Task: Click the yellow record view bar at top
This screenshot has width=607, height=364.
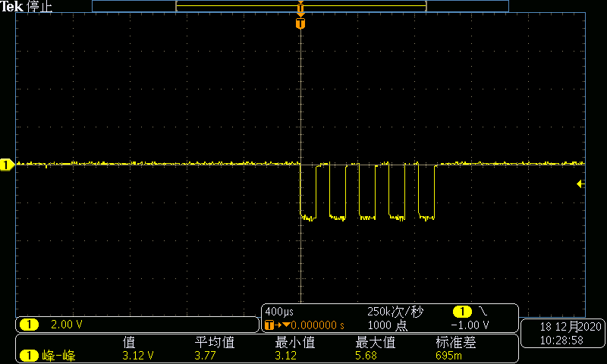Action: tap(300, 6)
